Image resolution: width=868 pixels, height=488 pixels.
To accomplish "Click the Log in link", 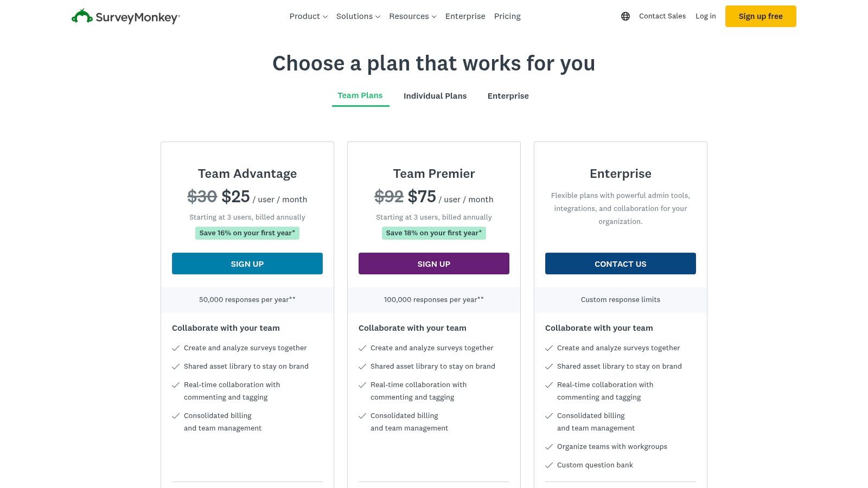I will [705, 16].
